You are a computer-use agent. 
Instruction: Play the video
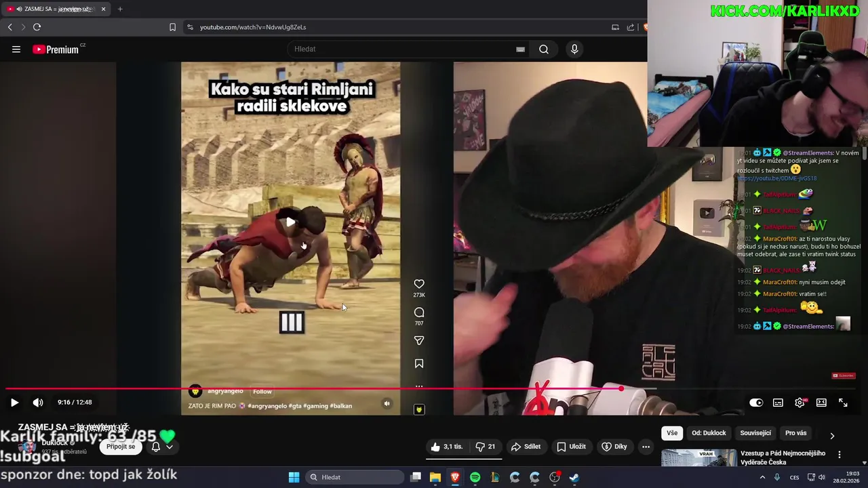[x=14, y=402]
